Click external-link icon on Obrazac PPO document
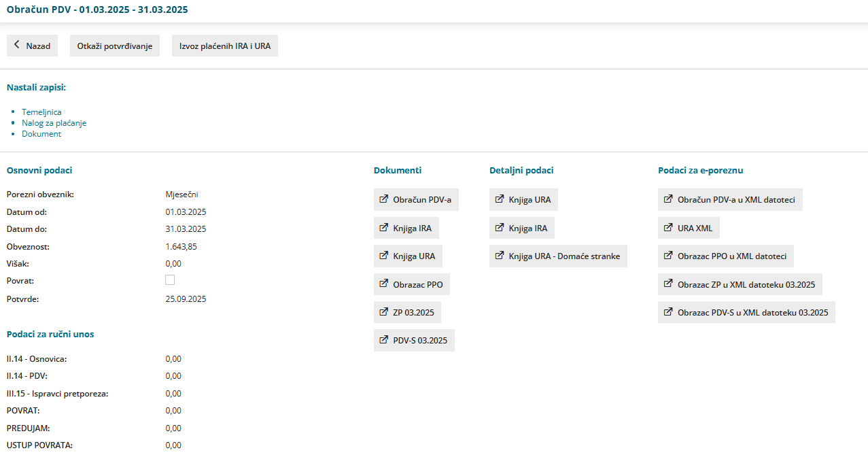Image resolution: width=868 pixels, height=457 pixels. click(x=383, y=284)
